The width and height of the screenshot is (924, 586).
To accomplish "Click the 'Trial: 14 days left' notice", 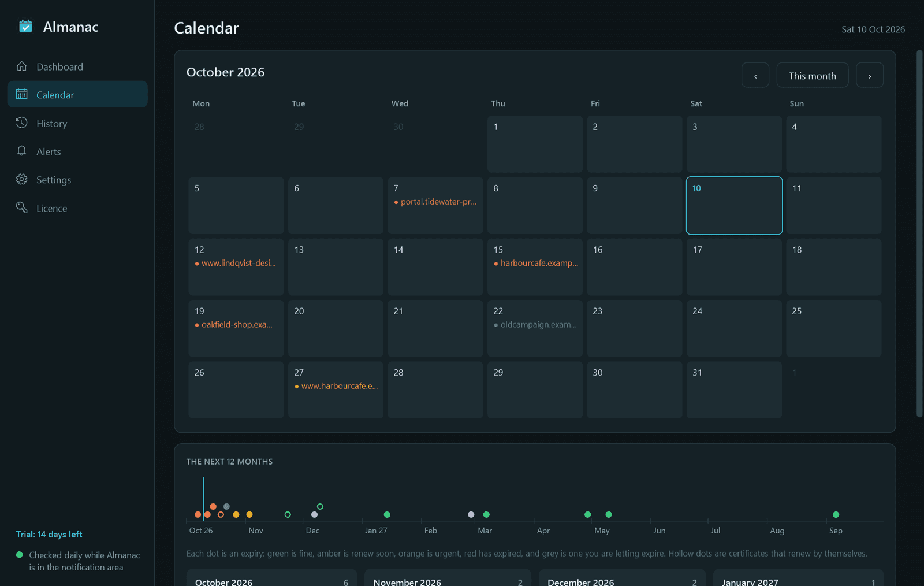I will [x=49, y=534].
